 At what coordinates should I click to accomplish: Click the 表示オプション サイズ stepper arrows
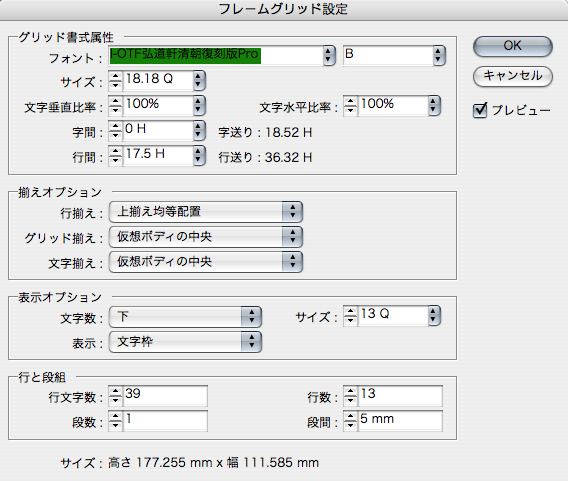(x=350, y=315)
